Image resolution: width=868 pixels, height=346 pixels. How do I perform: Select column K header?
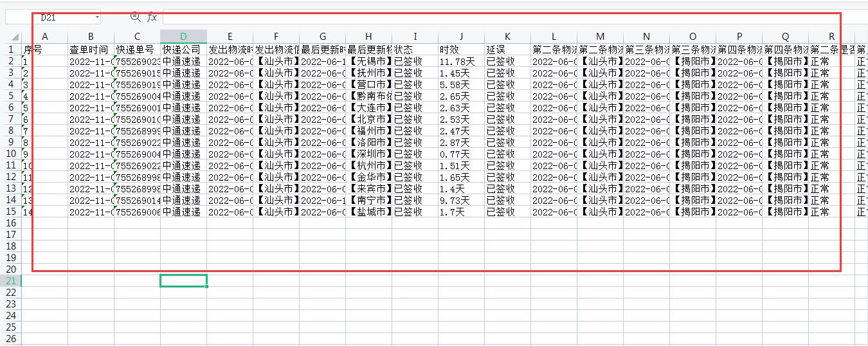(507, 37)
